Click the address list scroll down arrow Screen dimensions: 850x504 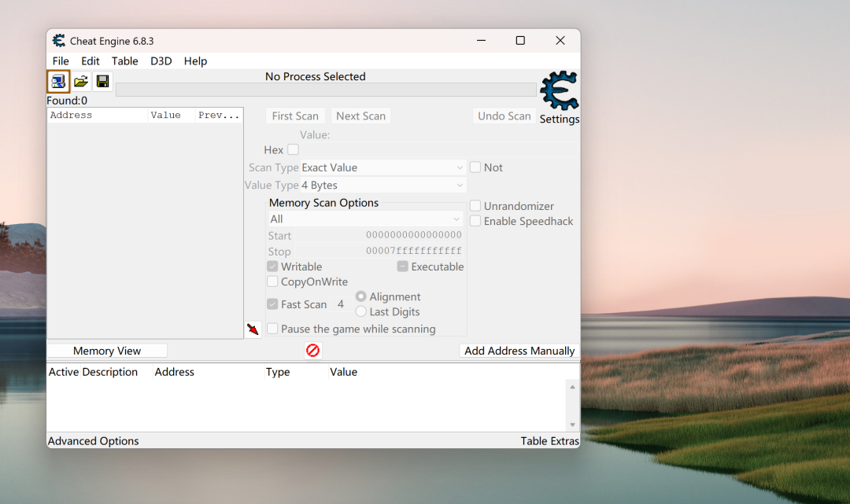[x=572, y=425]
